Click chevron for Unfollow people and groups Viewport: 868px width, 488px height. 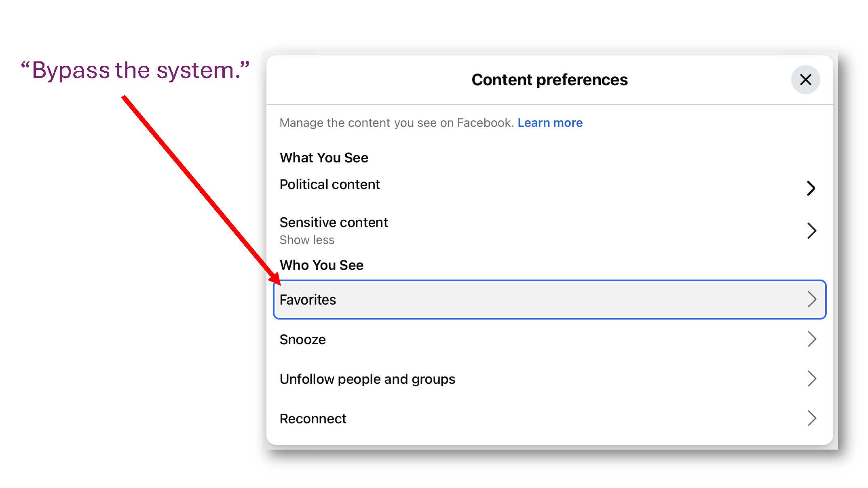[812, 379]
